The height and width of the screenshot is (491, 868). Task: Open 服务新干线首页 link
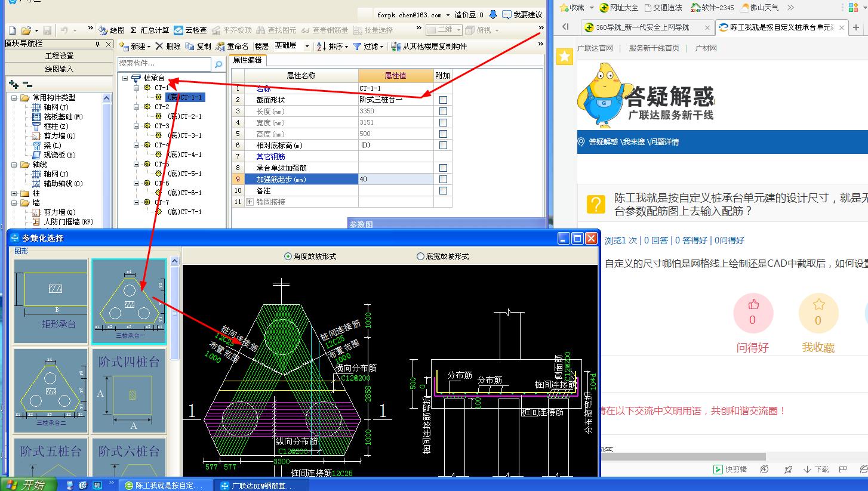[654, 48]
